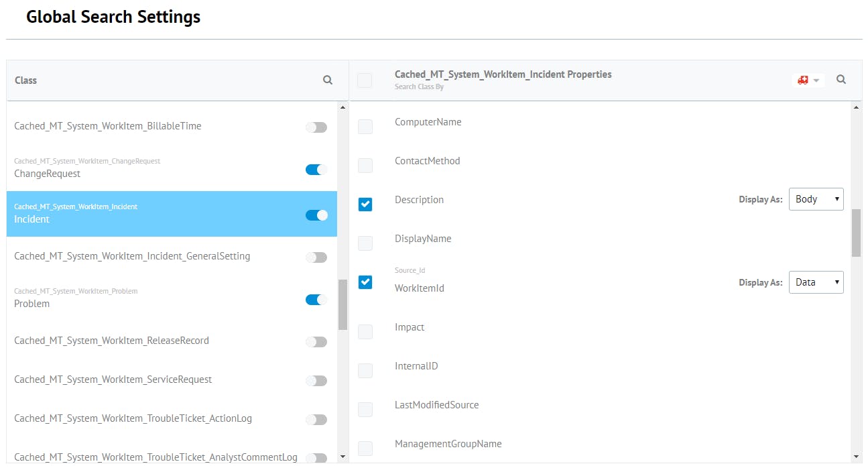Click the Cached_MT_System_WorkItem_ReleaseRecord class name

(112, 341)
